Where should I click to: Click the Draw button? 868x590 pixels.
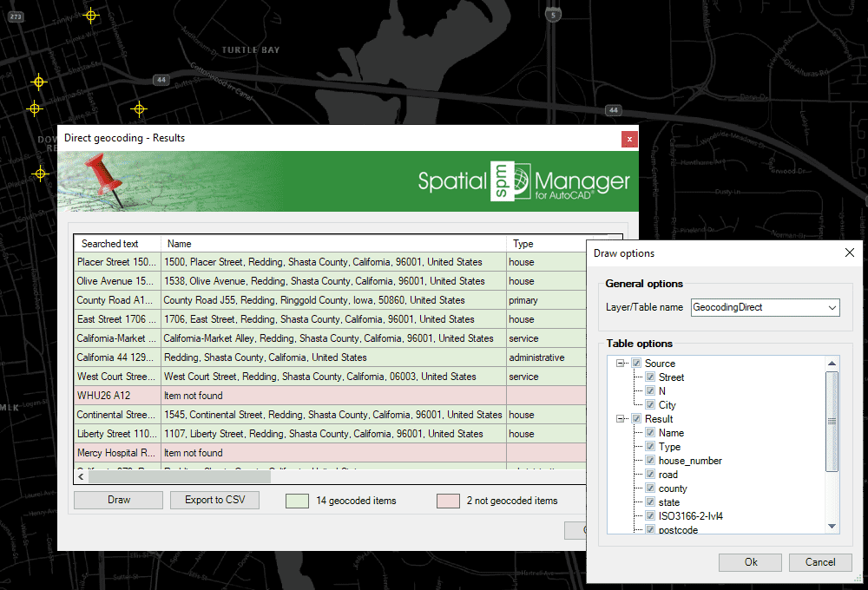pos(117,500)
